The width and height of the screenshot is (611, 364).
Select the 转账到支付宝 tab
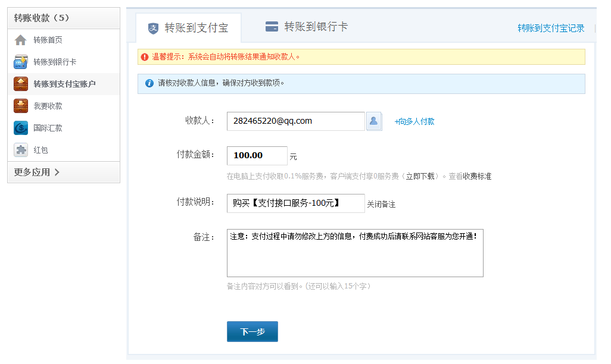click(x=188, y=28)
